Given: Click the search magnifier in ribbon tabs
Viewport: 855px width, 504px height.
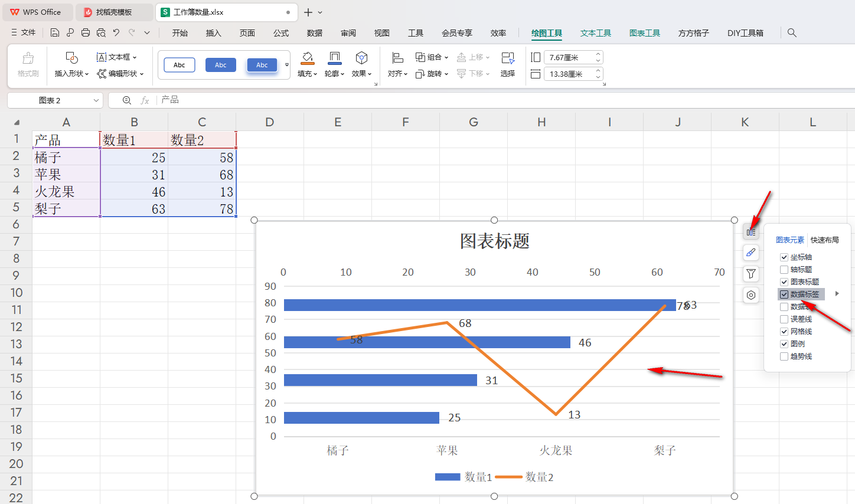Looking at the screenshot, I should point(792,33).
